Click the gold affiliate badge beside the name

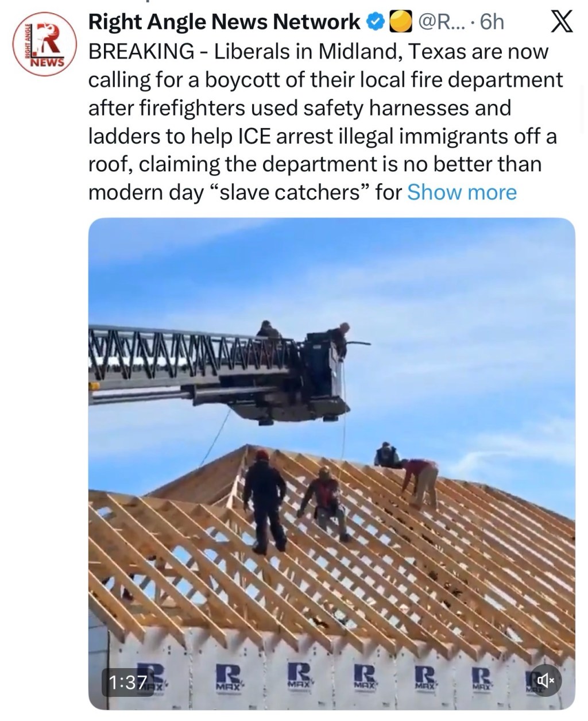(401, 22)
